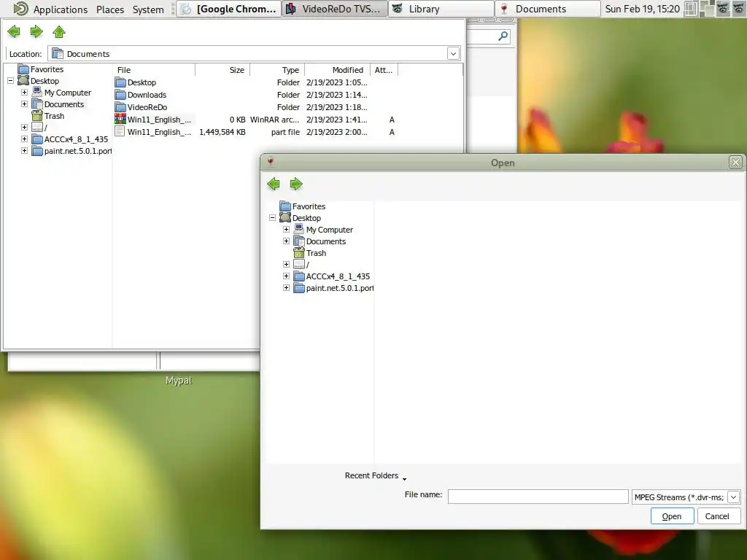The width and height of the screenshot is (747, 560).
Task: Click the clock showing Sun Feb 19, 15:20
Action: click(x=642, y=9)
